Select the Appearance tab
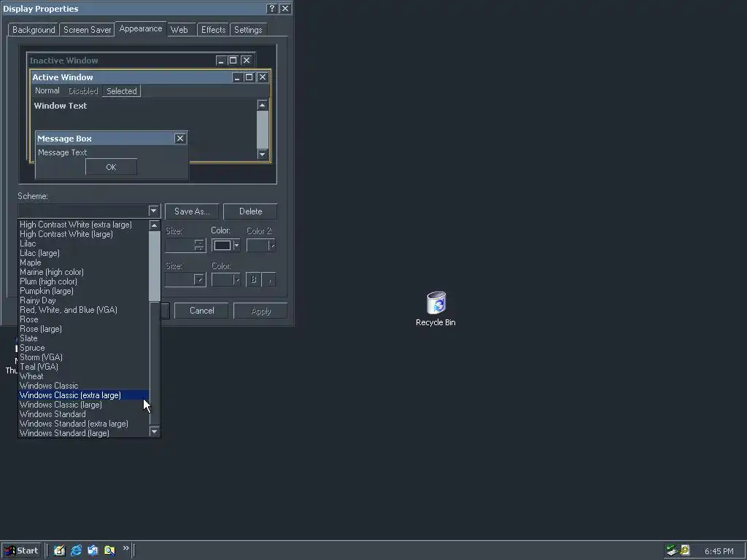747x560 pixels. pos(141,28)
